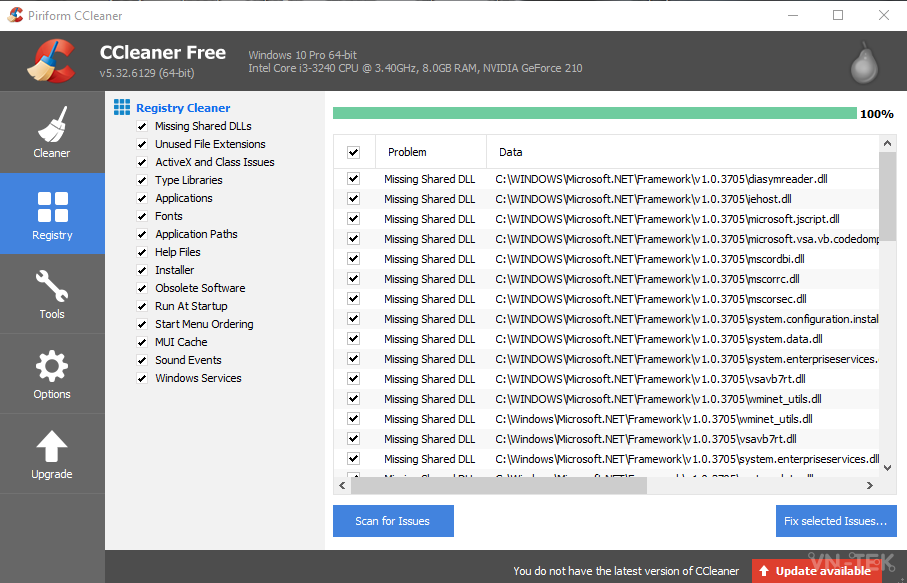Uncheck the mscordbi.dll result row
907x583 pixels.
tap(353, 259)
